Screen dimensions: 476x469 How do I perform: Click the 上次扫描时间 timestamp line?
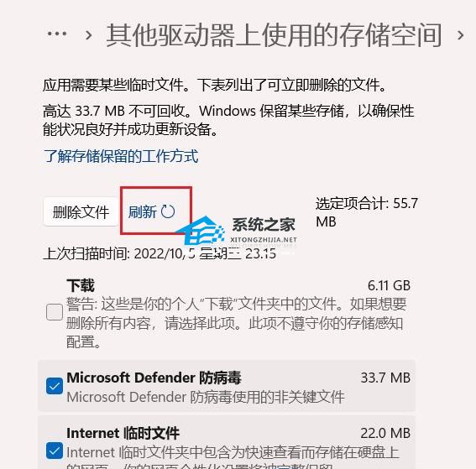tap(160, 253)
